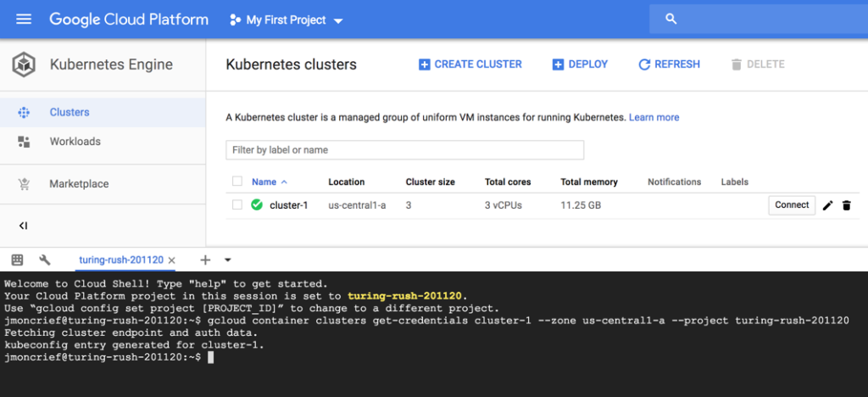Click the Total cores column header
Screen dimensions: 868x397
tap(508, 182)
